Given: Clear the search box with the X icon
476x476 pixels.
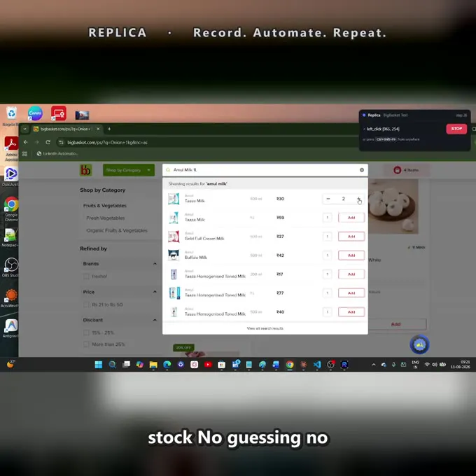Looking at the screenshot, I should point(362,170).
